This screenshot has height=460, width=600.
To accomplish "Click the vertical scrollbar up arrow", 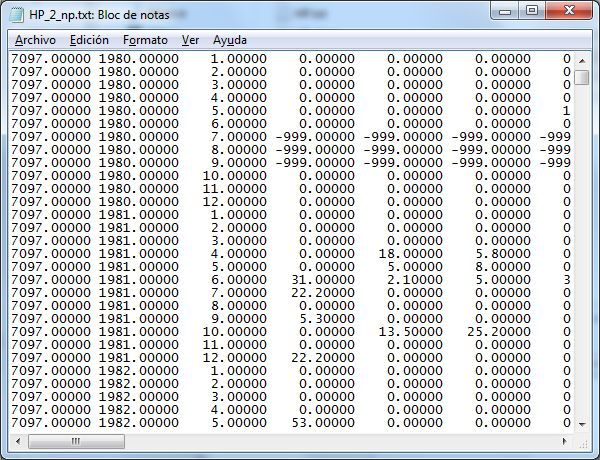I will 582,60.
